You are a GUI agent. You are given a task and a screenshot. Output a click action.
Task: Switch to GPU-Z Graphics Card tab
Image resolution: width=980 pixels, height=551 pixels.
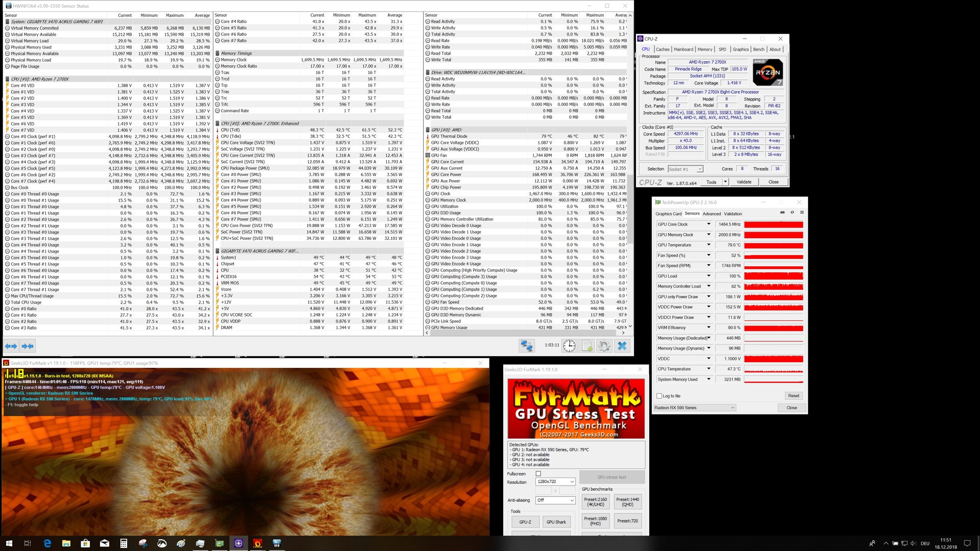click(668, 214)
